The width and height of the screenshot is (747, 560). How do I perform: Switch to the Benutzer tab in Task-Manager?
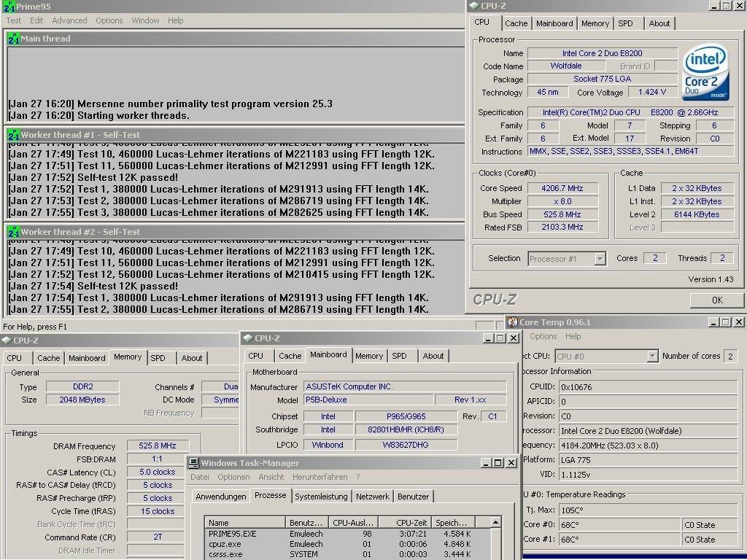pos(413,496)
